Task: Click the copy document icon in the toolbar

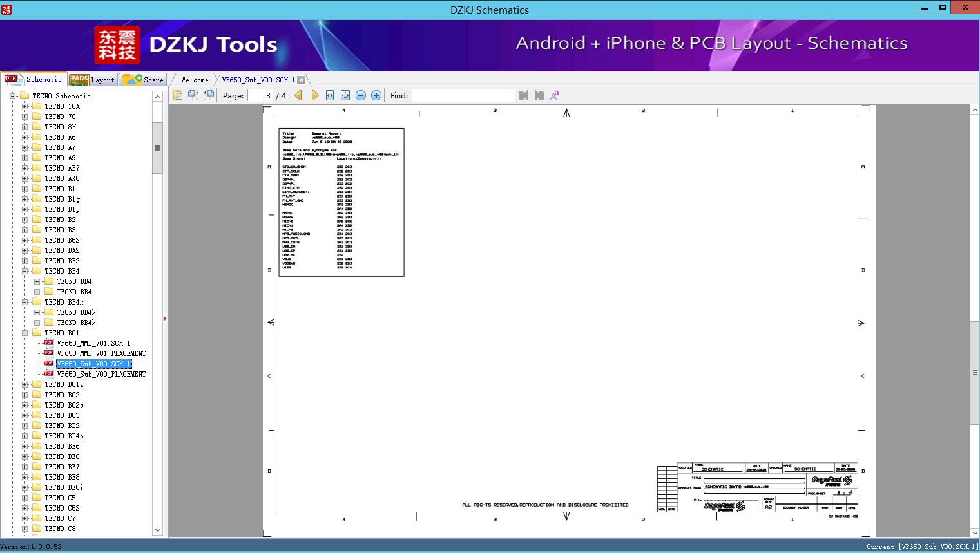Action: pos(177,95)
